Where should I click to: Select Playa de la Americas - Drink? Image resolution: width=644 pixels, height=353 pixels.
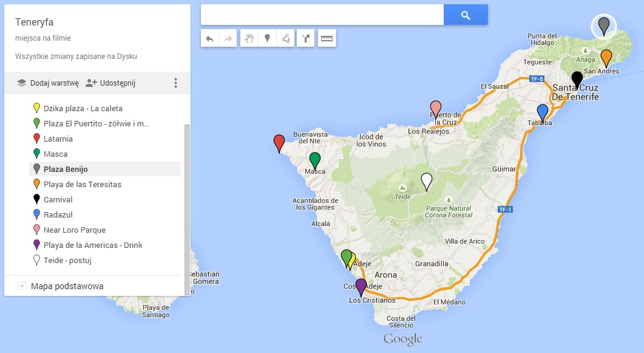click(105, 245)
